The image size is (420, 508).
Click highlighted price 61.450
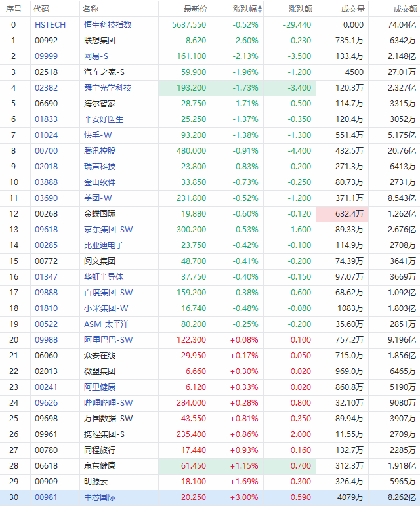[194, 466]
